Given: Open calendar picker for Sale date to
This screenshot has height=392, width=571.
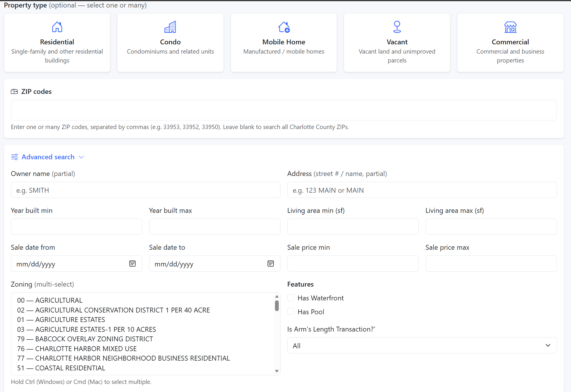Looking at the screenshot, I should point(271,264).
